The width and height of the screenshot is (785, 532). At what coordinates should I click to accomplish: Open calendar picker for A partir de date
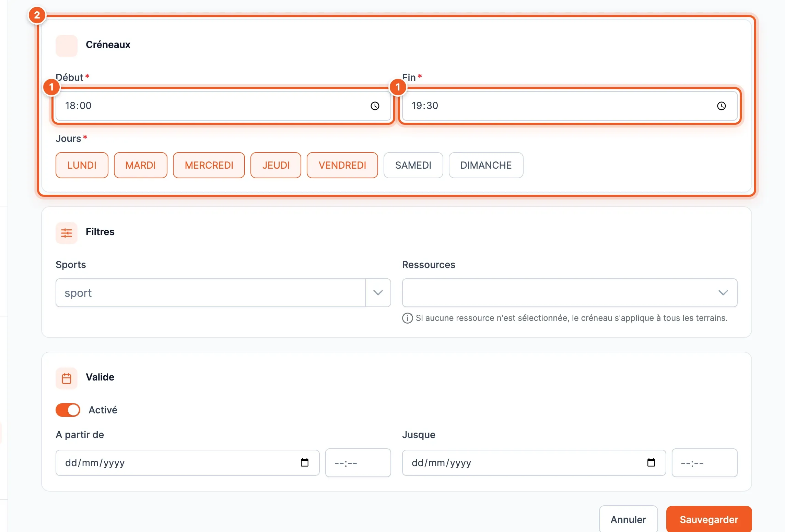(x=304, y=463)
